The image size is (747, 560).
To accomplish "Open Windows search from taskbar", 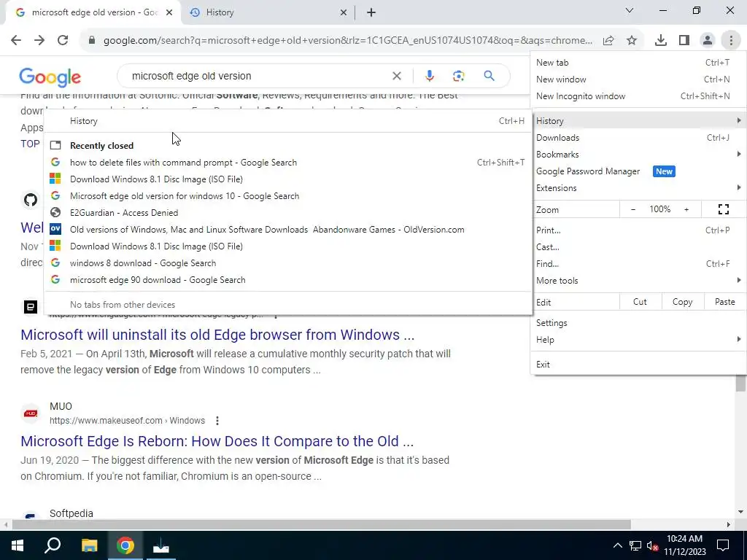I will [53, 545].
